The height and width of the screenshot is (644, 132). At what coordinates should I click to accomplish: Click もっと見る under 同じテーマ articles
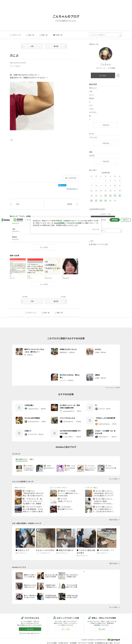(x=44, y=247)
